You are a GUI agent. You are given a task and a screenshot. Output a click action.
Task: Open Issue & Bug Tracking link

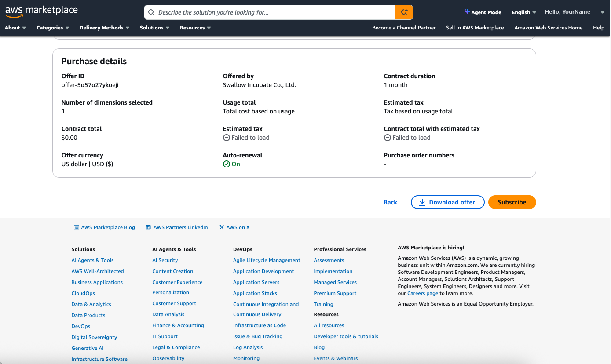point(257,336)
